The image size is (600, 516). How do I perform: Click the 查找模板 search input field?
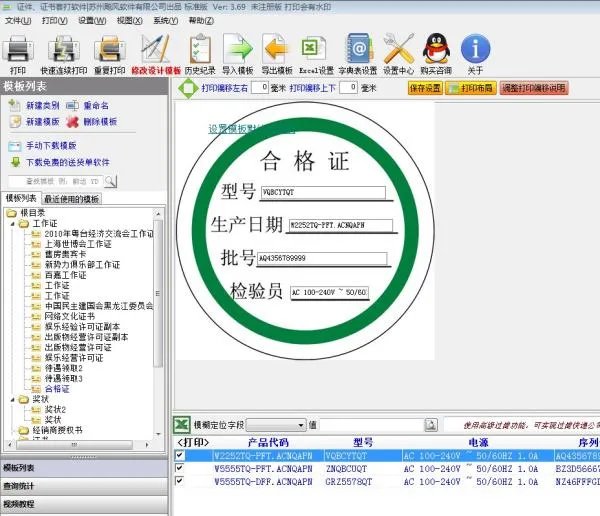tap(55, 181)
